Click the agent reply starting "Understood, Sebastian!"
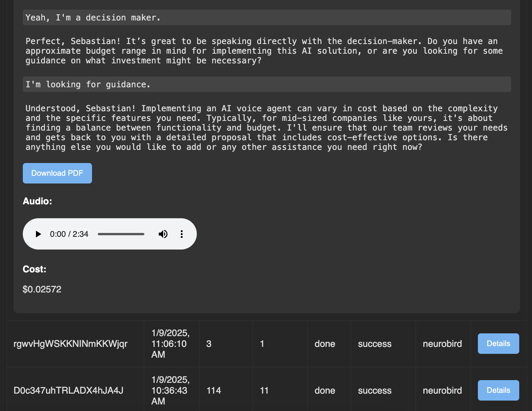The image size is (532, 411). click(x=267, y=128)
